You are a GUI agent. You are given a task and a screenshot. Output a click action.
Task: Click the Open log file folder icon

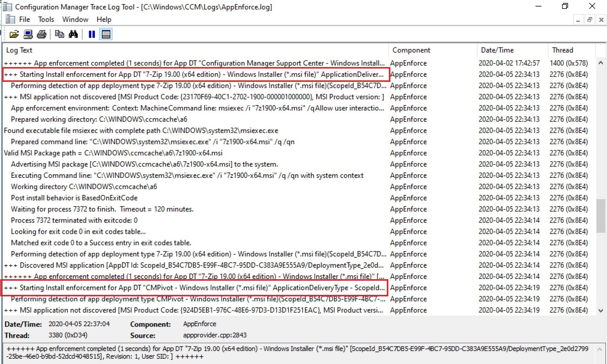coord(14,34)
